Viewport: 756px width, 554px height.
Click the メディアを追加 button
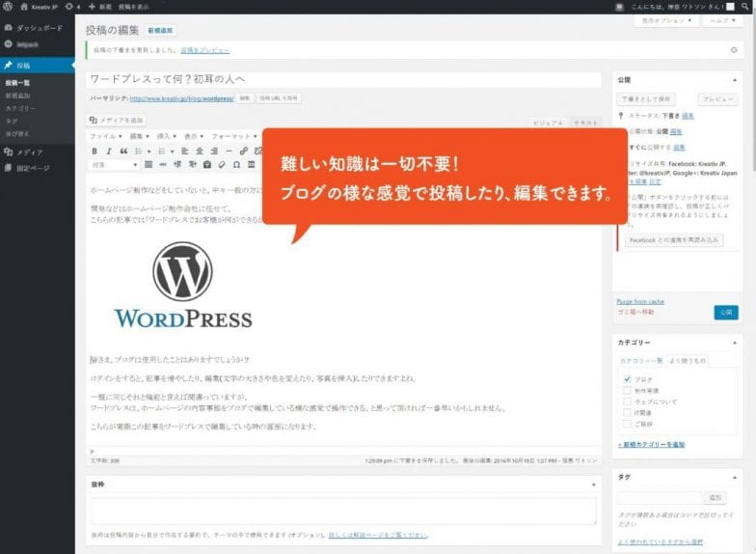tap(117, 120)
